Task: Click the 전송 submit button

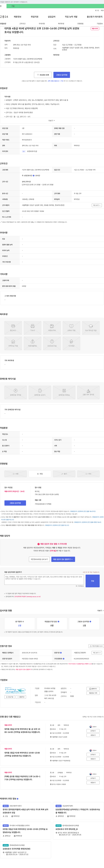Action: click(93, 581)
